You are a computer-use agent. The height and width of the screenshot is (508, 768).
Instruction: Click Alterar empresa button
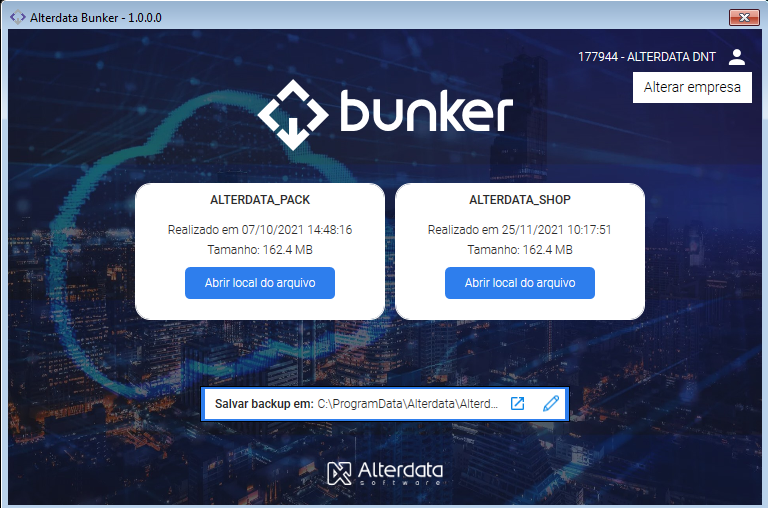point(692,88)
